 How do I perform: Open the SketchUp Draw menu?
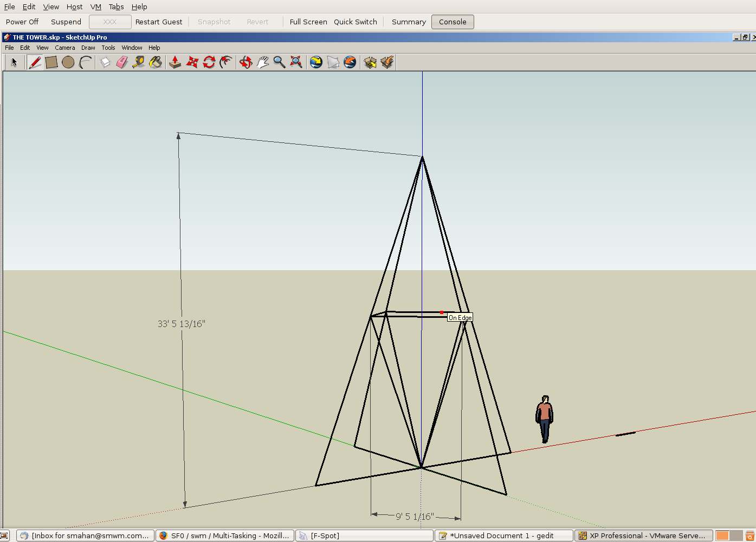tap(88, 48)
